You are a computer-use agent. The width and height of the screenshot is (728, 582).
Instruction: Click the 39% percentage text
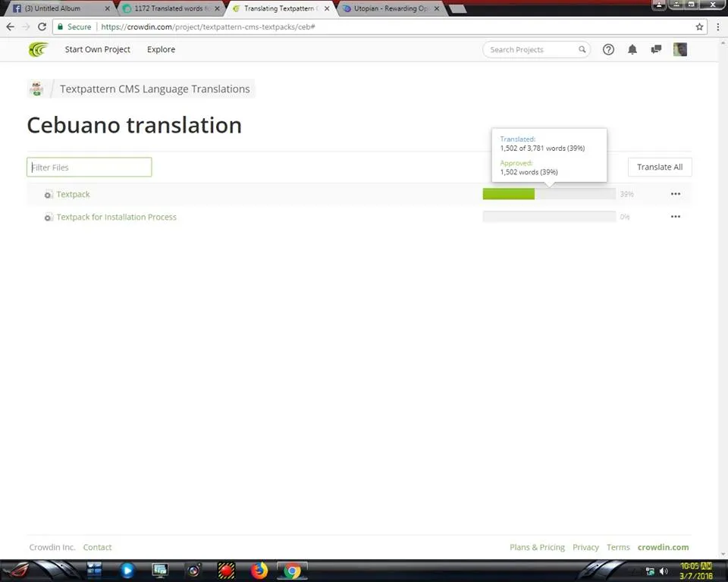[x=627, y=194]
